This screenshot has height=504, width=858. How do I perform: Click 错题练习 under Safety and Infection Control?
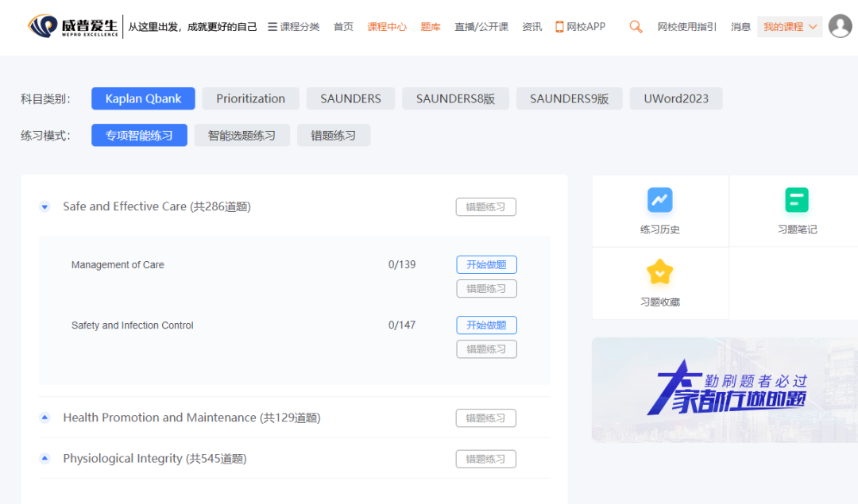486,349
